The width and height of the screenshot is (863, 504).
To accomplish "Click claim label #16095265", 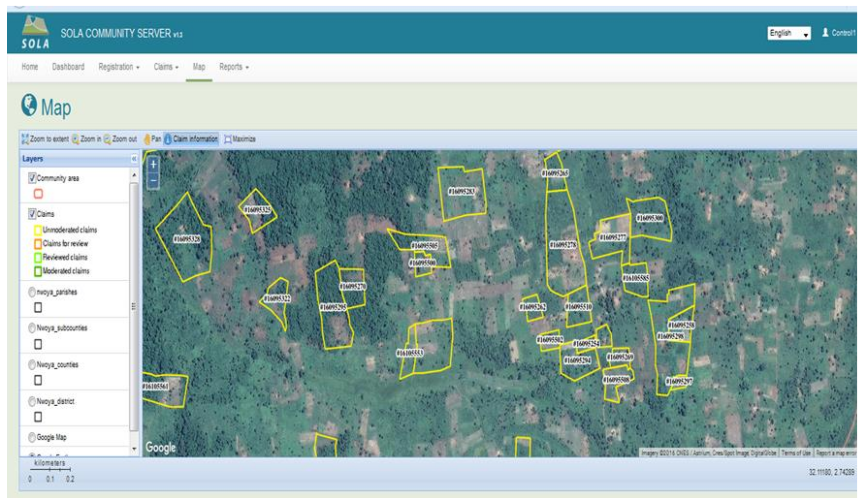I will point(555,173).
